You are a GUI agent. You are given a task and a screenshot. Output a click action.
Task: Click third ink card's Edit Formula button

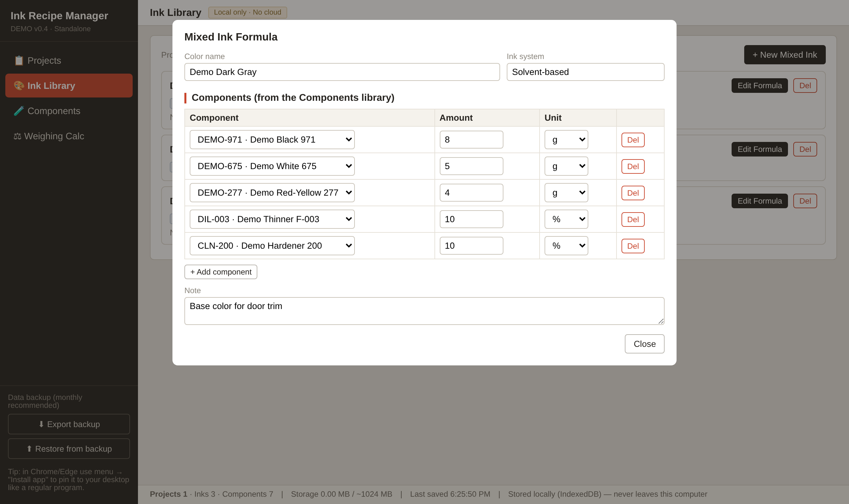click(x=759, y=201)
